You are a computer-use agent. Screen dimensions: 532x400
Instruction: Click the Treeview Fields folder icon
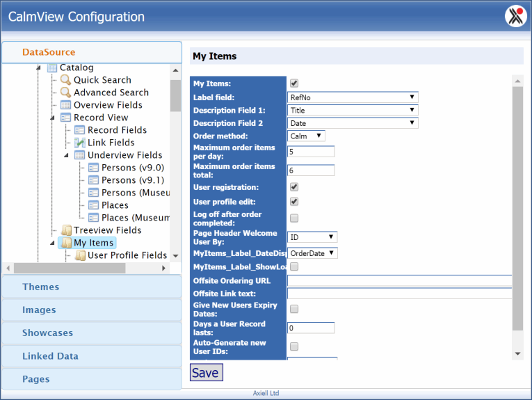coord(65,230)
